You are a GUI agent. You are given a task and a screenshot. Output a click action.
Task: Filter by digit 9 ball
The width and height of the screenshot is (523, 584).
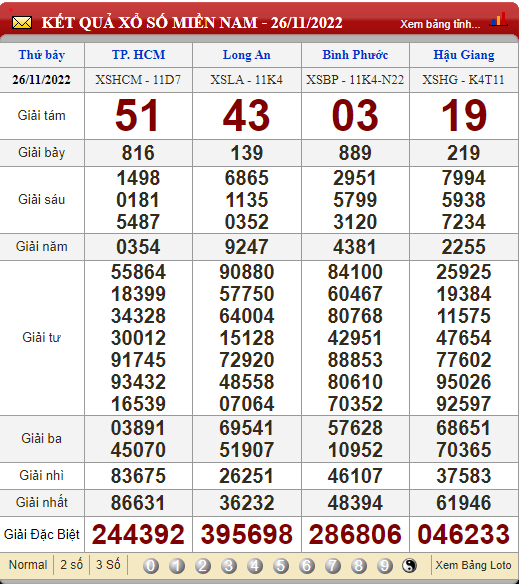pos(385,566)
